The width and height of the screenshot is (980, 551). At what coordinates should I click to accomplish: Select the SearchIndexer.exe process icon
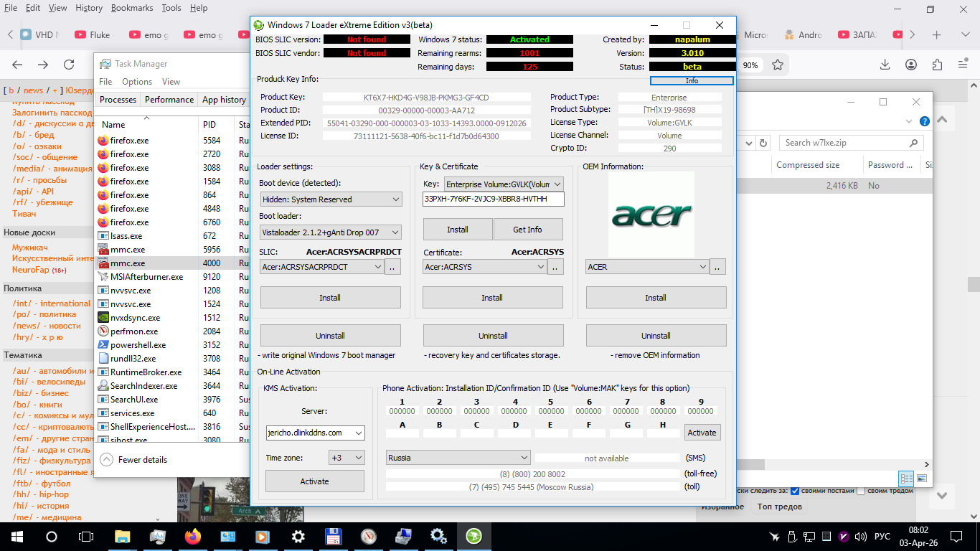click(x=103, y=386)
